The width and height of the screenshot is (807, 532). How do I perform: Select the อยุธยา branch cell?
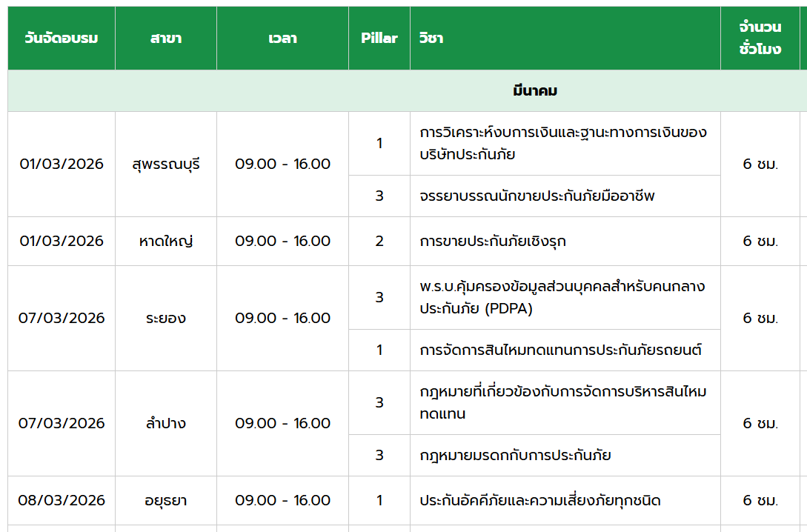[x=165, y=500]
